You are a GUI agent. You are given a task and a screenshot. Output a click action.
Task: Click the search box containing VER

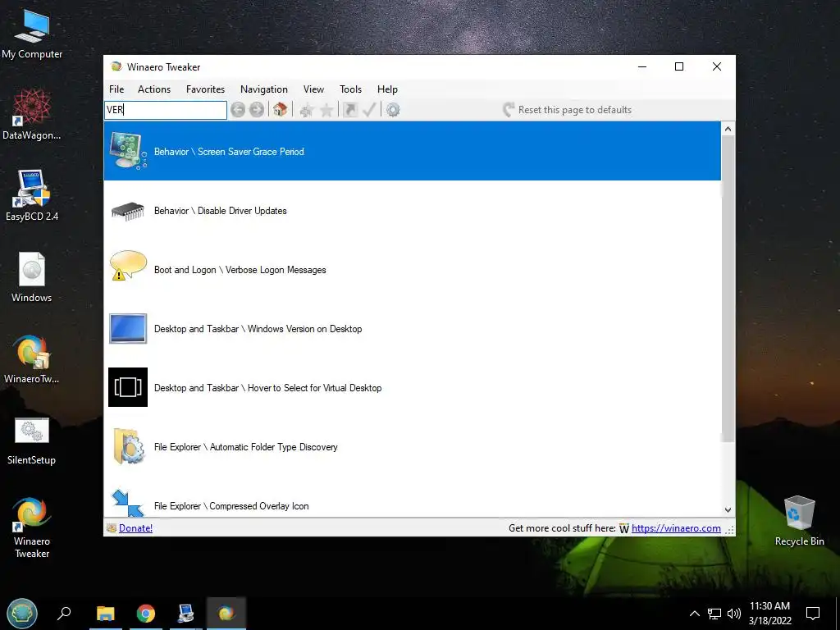tap(166, 110)
